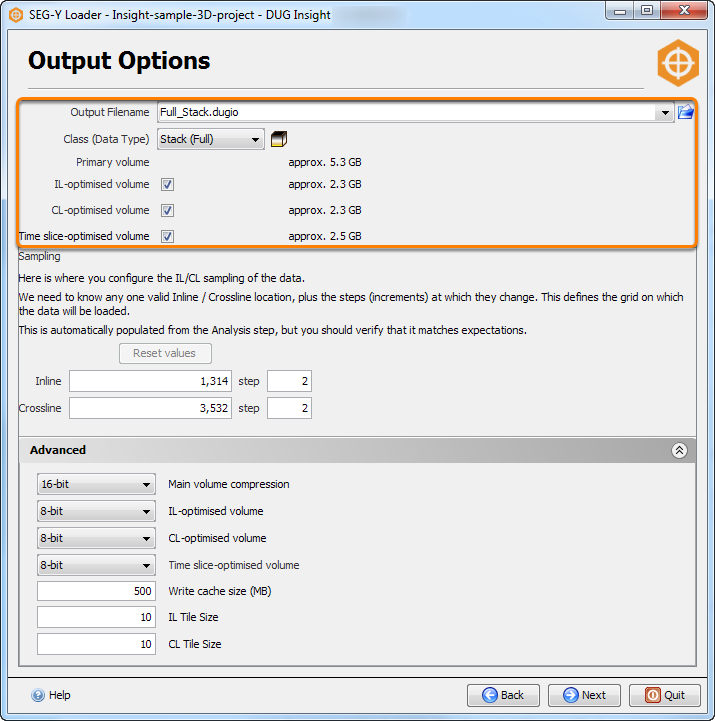Click the Main volume compression label
Image resolution: width=715 pixels, height=721 pixels.
229,484
